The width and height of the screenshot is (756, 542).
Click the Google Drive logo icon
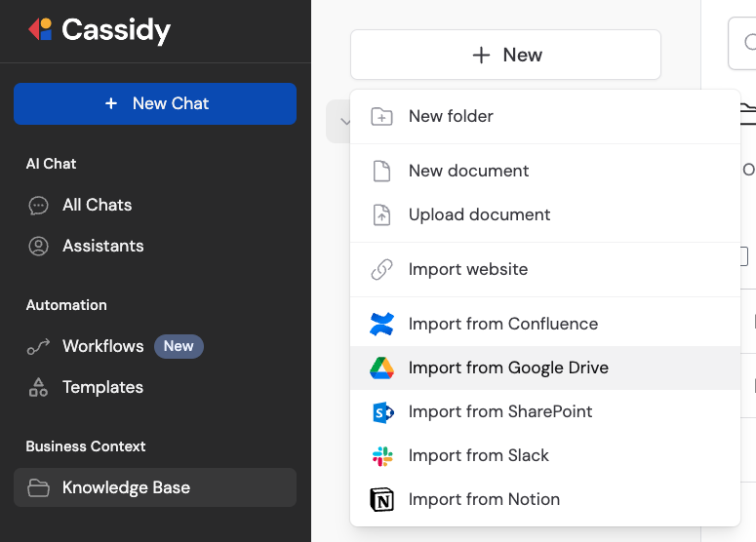click(381, 368)
